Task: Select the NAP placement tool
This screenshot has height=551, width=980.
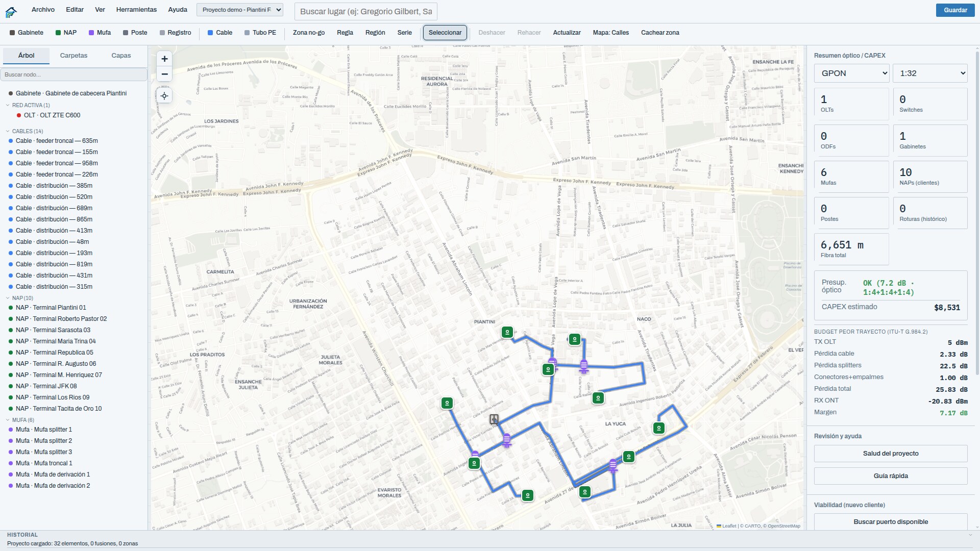Action: click(x=66, y=33)
